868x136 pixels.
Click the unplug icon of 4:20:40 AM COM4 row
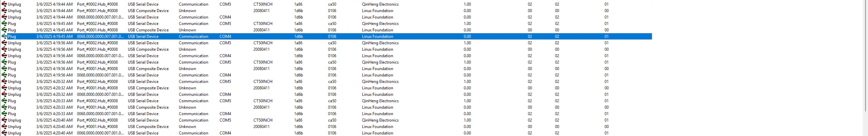[x=4, y=133]
